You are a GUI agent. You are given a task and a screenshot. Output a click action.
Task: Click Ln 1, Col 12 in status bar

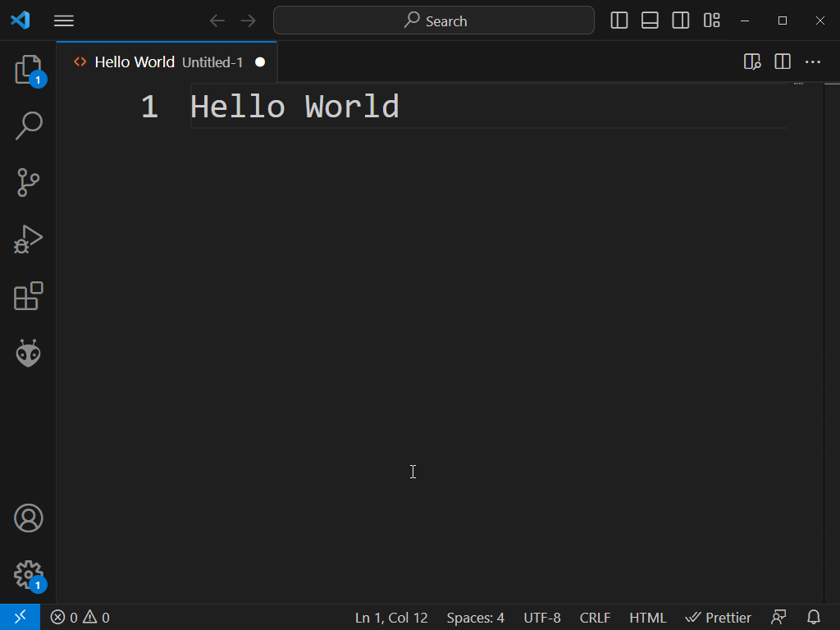(x=391, y=618)
